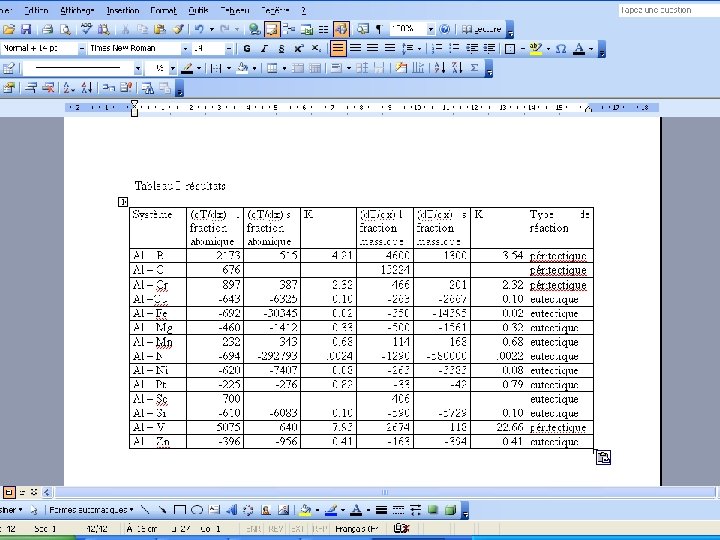Open the Affichage menu
Viewport: 720px width, 540px height.
77,10
